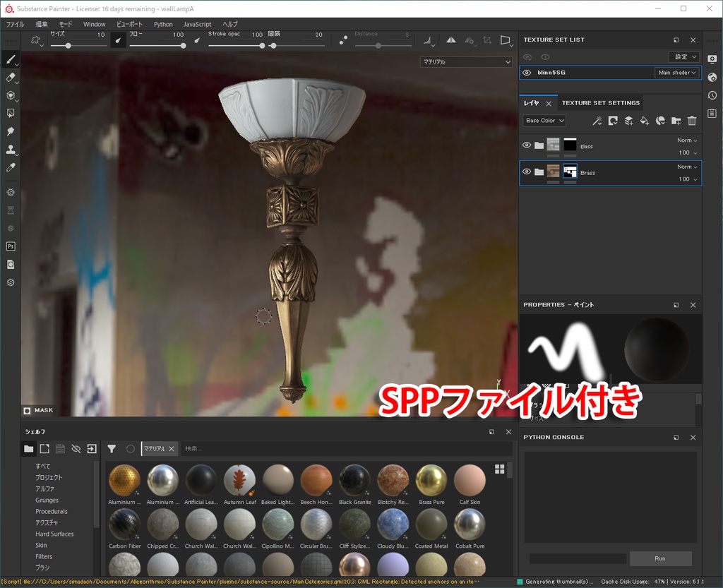Select the Material Picker eyedropper tool
Screen dimensions: 723x588
(x=11, y=167)
